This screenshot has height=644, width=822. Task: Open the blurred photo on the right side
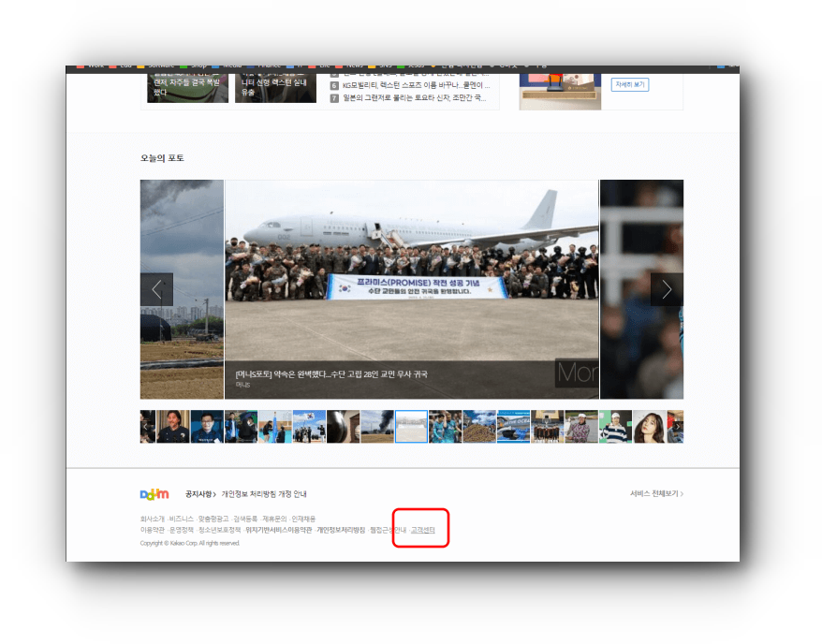(x=641, y=289)
